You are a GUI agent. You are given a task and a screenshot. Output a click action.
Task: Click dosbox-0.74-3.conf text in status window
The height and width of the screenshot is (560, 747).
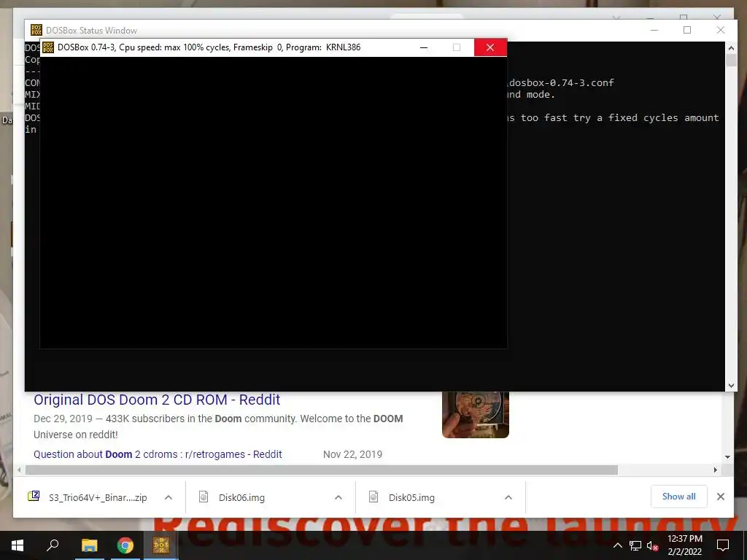pos(561,83)
